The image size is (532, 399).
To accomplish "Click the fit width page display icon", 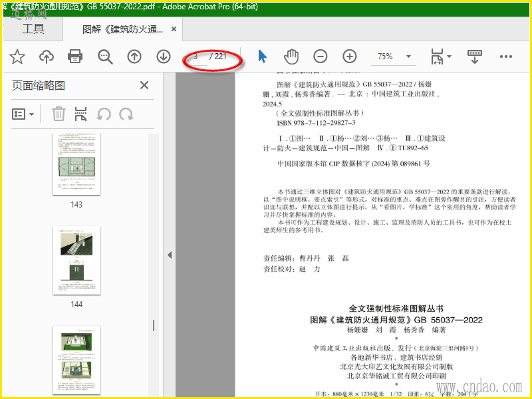I will tap(437, 57).
